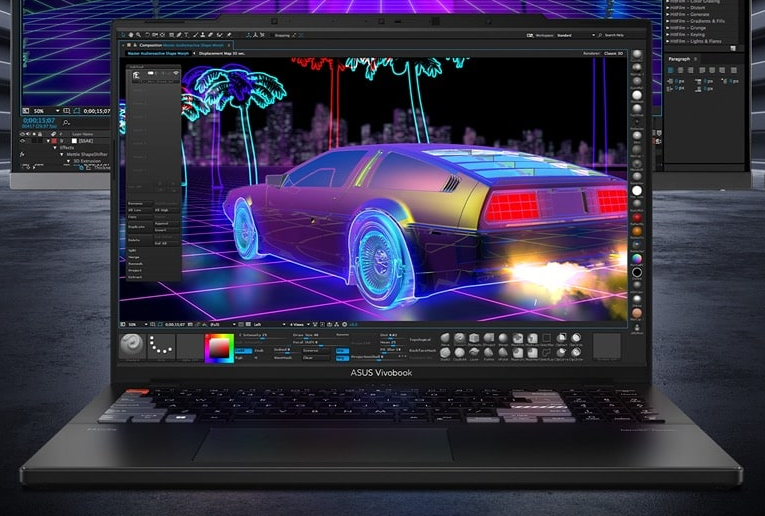Pick the skin-tone material sphere

point(637,313)
